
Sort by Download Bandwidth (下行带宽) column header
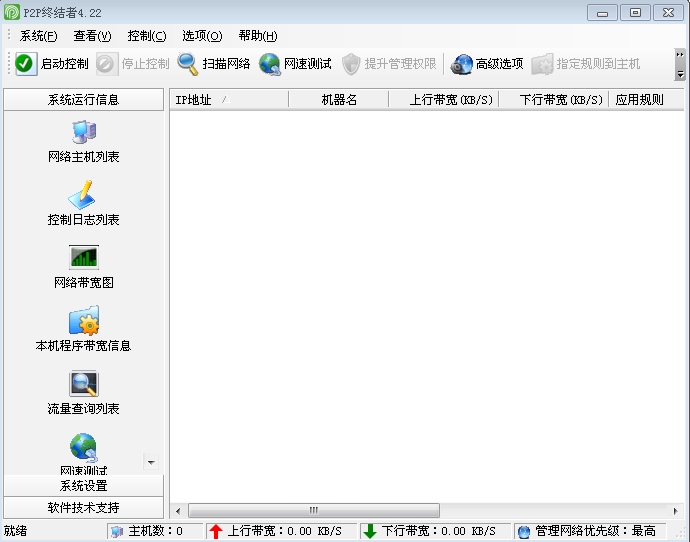click(x=554, y=100)
